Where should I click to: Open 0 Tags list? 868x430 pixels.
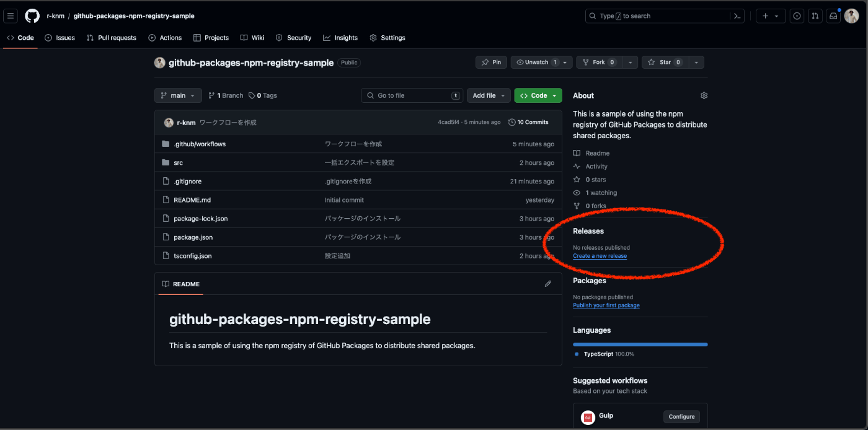click(263, 95)
